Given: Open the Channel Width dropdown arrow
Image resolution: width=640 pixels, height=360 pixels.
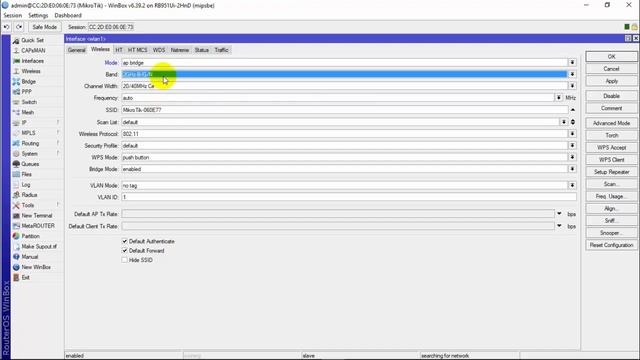Looking at the screenshot, I should 572,86.
